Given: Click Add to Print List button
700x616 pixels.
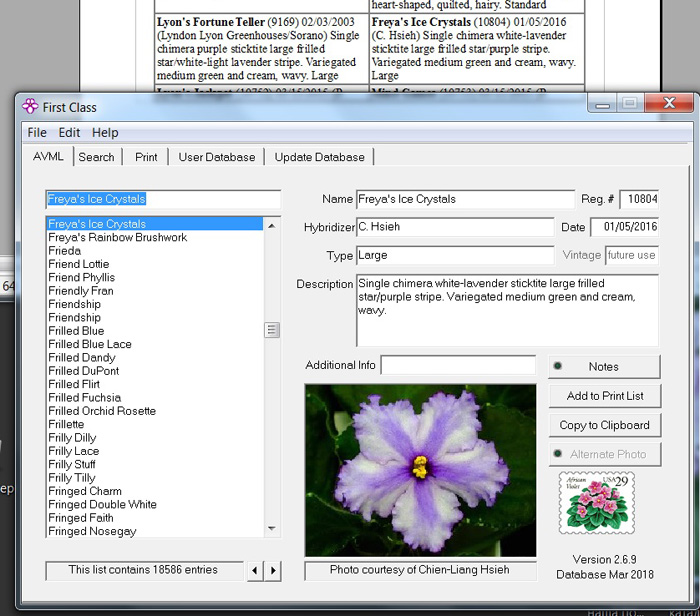Looking at the screenshot, I should click(604, 396).
